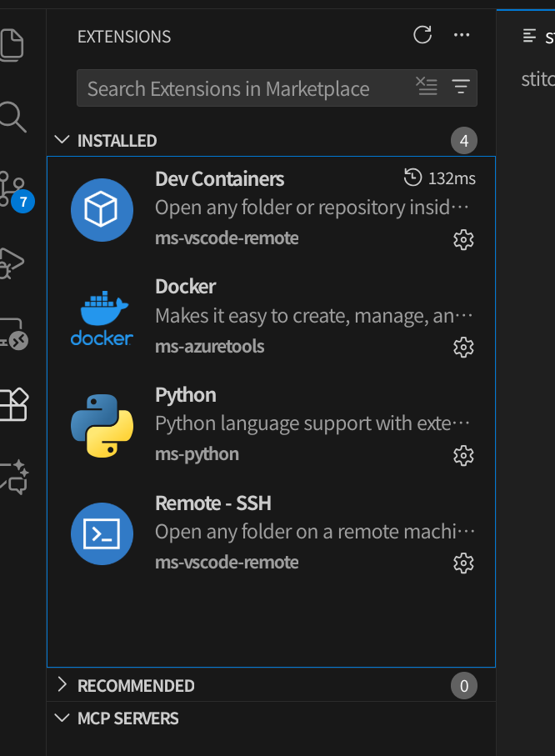Screen dimensions: 555x756
Task: Open the Remote Explorer view
Action: 12,333
